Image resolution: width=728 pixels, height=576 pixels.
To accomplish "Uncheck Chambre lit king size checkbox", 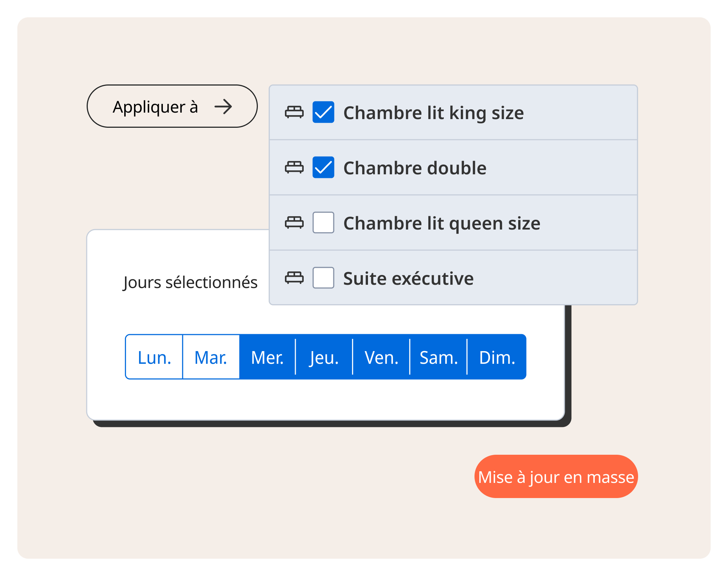I will pos(323,112).
